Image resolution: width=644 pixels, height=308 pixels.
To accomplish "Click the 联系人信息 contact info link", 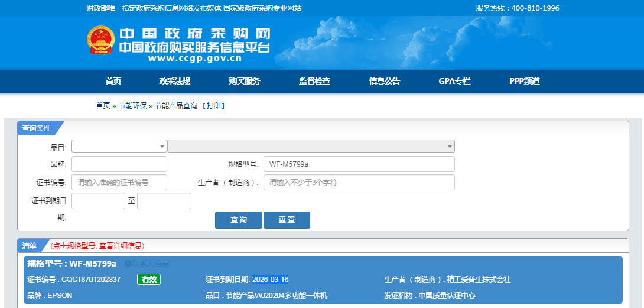I will click(150, 264).
